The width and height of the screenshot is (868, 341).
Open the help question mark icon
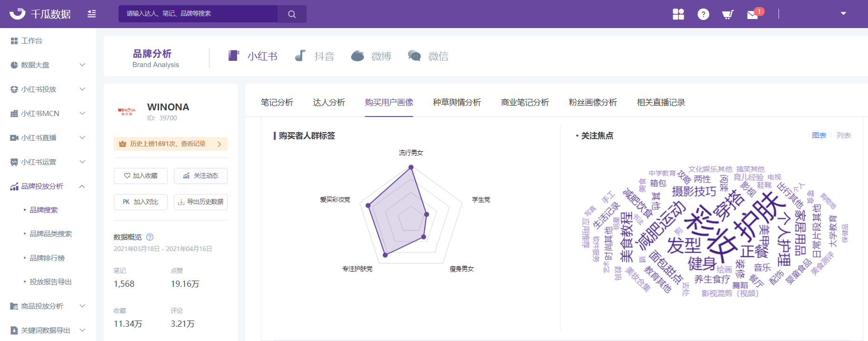tap(703, 14)
